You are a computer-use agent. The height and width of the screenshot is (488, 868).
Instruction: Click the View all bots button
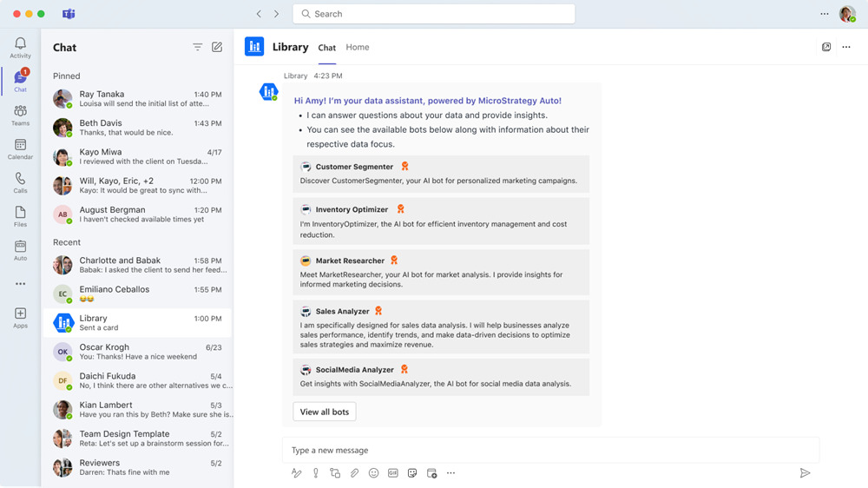(x=325, y=412)
